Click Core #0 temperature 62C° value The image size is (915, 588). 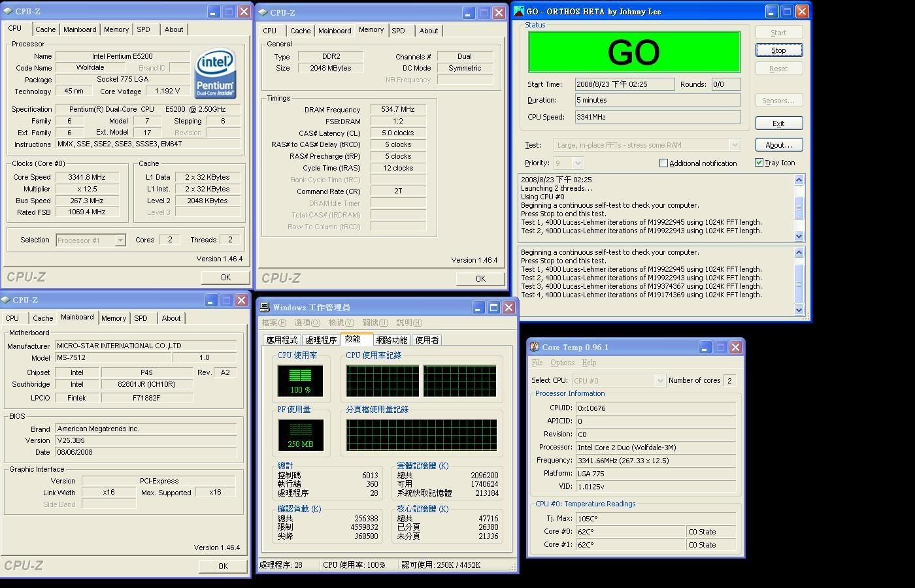pos(630,532)
